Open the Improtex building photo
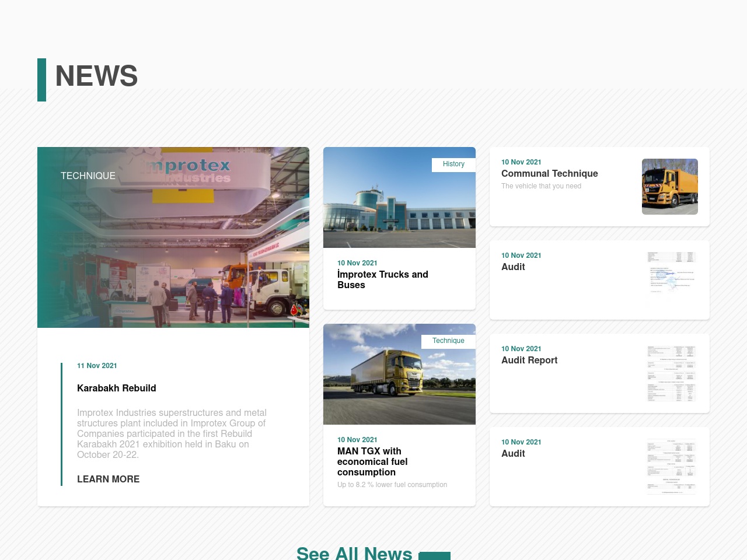The width and height of the screenshot is (747, 560). tap(399, 197)
